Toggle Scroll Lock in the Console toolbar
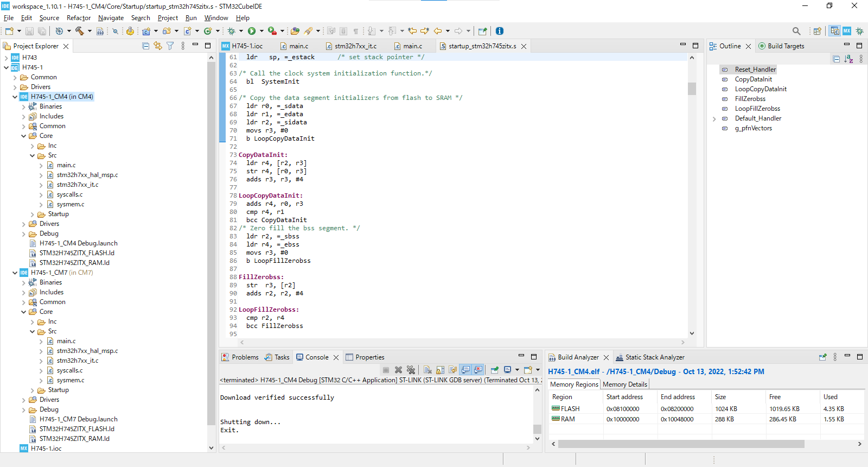 [x=440, y=370]
